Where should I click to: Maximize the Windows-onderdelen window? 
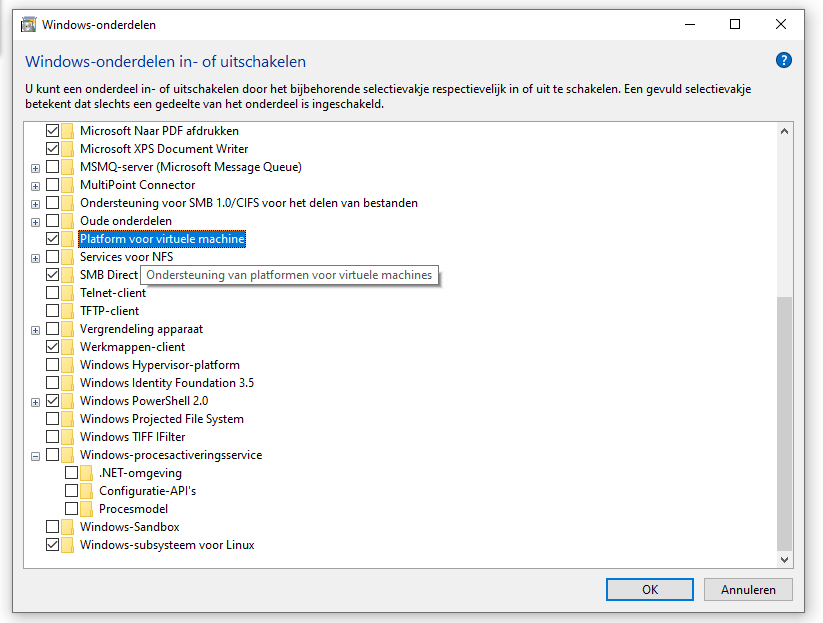[735, 24]
